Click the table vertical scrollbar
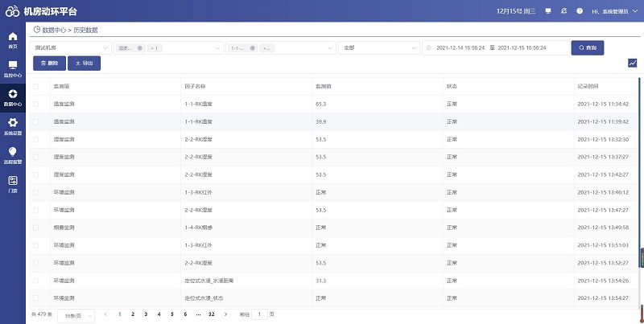The width and height of the screenshot is (644, 324). pos(639,172)
